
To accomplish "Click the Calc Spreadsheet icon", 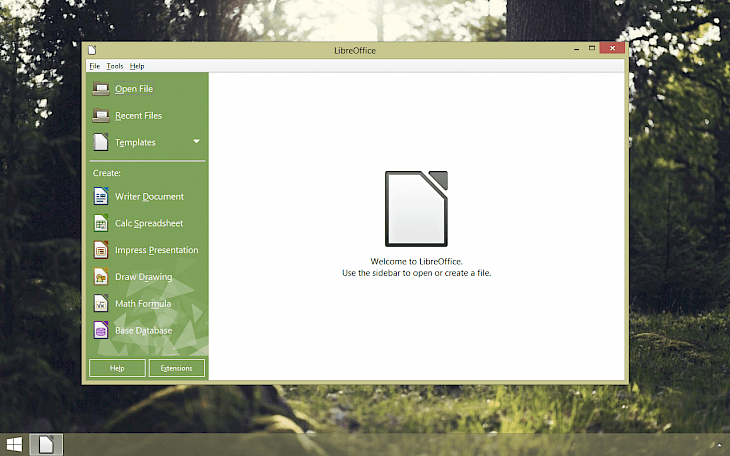I will pos(101,223).
